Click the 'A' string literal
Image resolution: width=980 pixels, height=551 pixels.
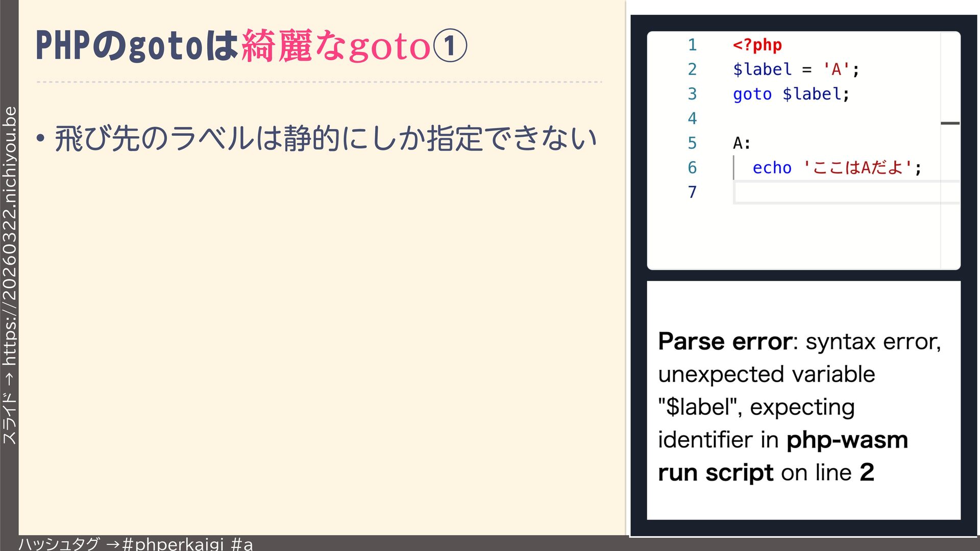click(x=836, y=69)
